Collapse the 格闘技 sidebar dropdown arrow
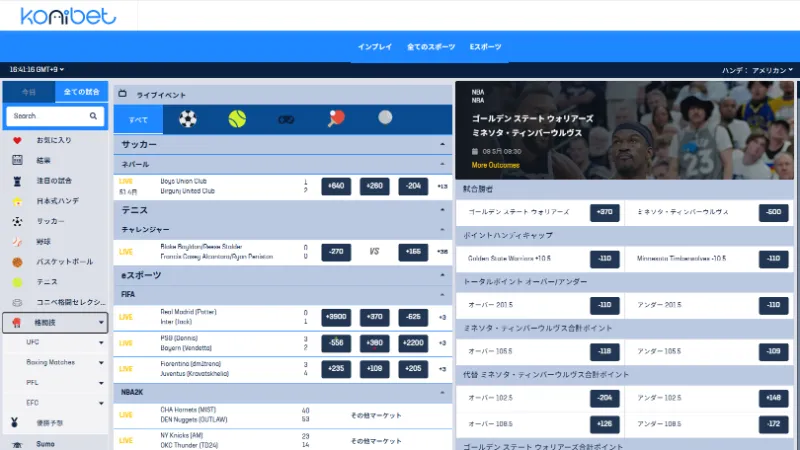Image resolution: width=800 pixels, height=450 pixels. [101, 322]
